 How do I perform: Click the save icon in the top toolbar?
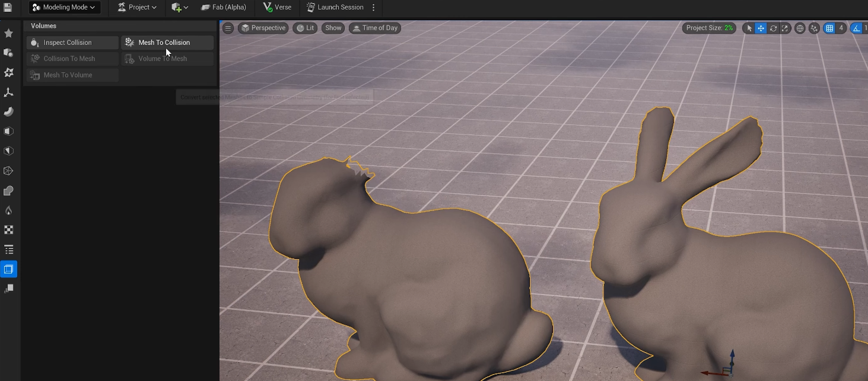pos(8,8)
